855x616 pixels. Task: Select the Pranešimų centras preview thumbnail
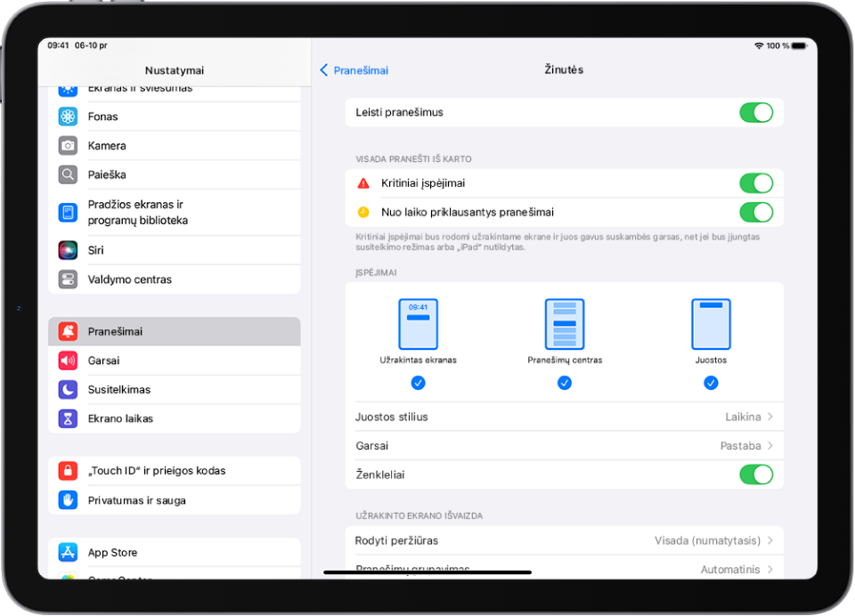(565, 324)
